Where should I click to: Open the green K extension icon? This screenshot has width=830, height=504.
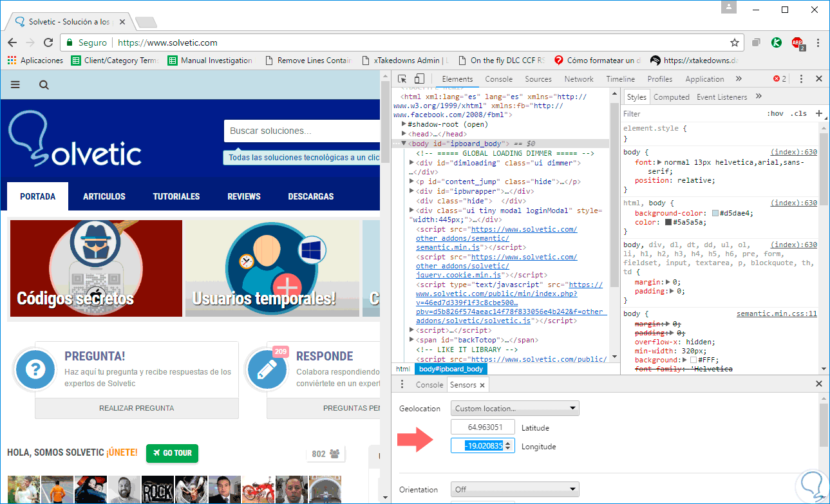(x=777, y=42)
